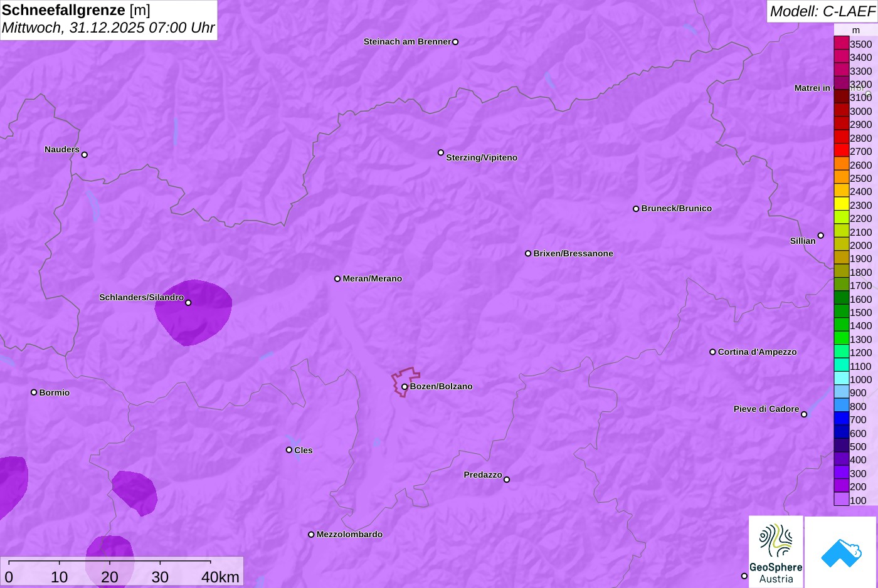This screenshot has width=878, height=588.
Task: Click the Brixen/Bressanone location dot
Action: (x=528, y=253)
